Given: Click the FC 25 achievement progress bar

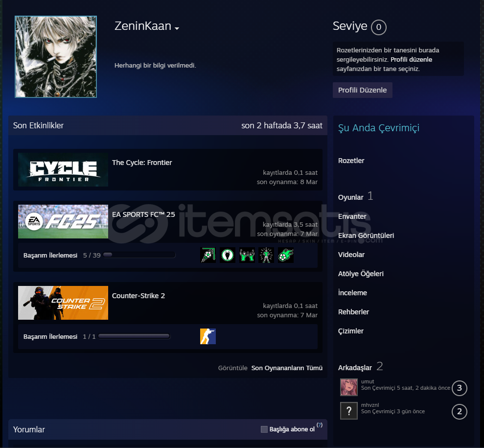Looking at the screenshot, I should pyautogui.click(x=139, y=255).
